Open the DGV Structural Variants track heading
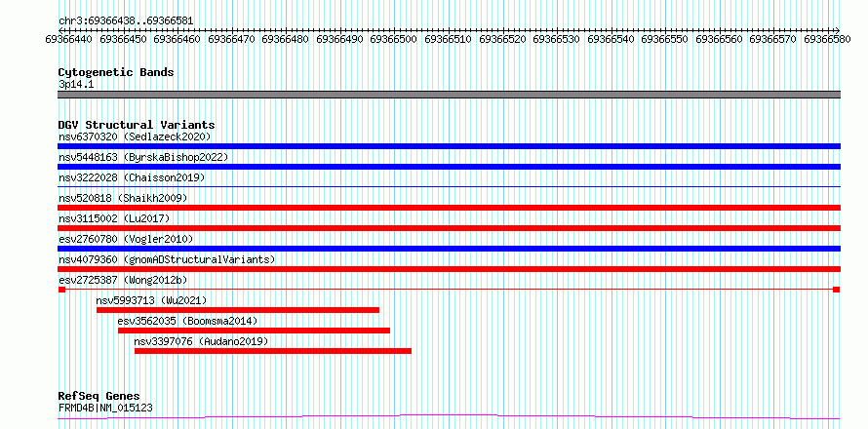868x429 pixels. 137,125
